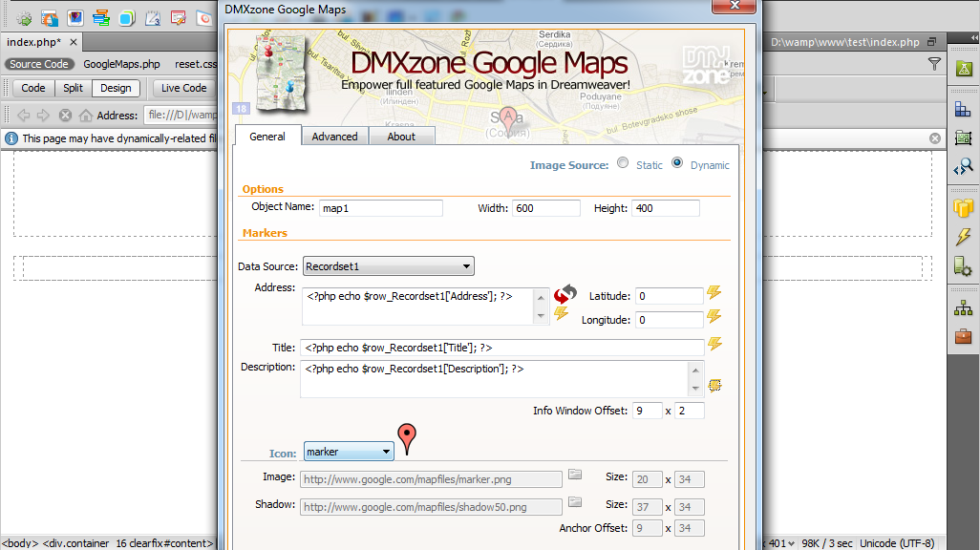The width and height of the screenshot is (980, 550).
Task: Click the Latitude field
Action: pos(670,296)
